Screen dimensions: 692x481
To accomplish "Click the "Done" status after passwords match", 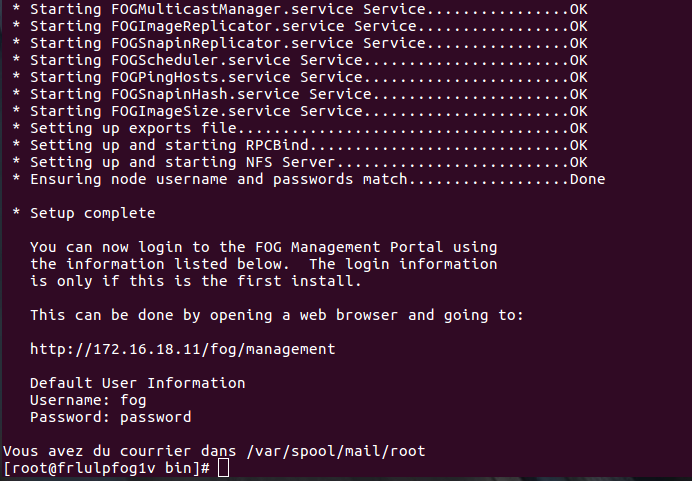I will click(587, 179).
